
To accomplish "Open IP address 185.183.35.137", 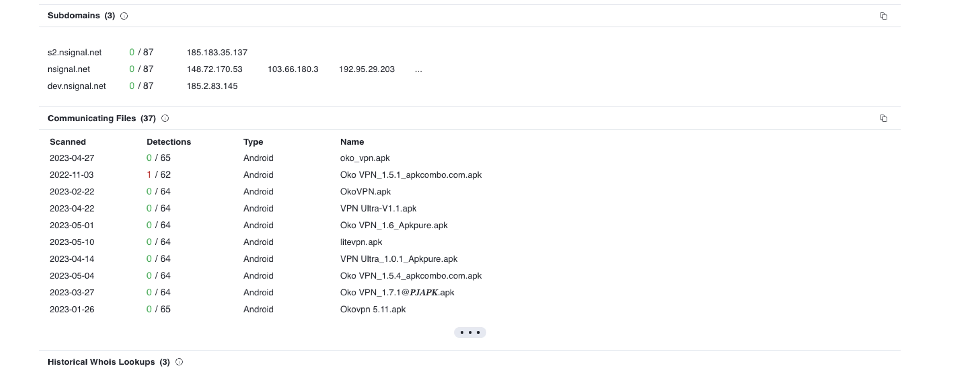I will [217, 53].
